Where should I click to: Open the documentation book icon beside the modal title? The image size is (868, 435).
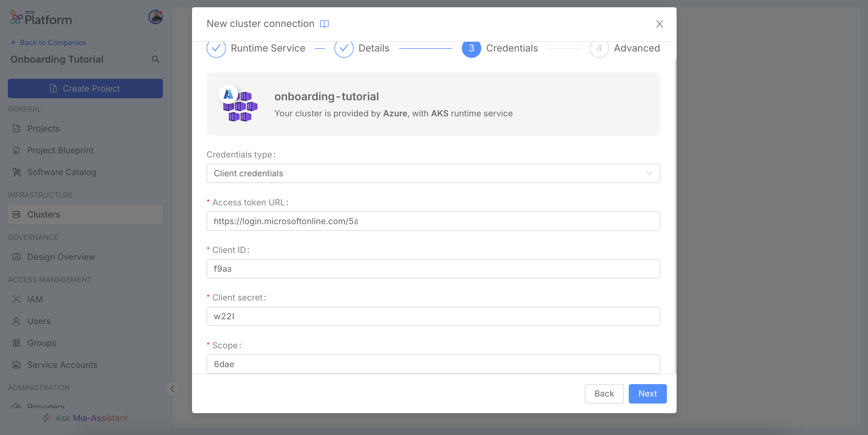pyautogui.click(x=324, y=24)
